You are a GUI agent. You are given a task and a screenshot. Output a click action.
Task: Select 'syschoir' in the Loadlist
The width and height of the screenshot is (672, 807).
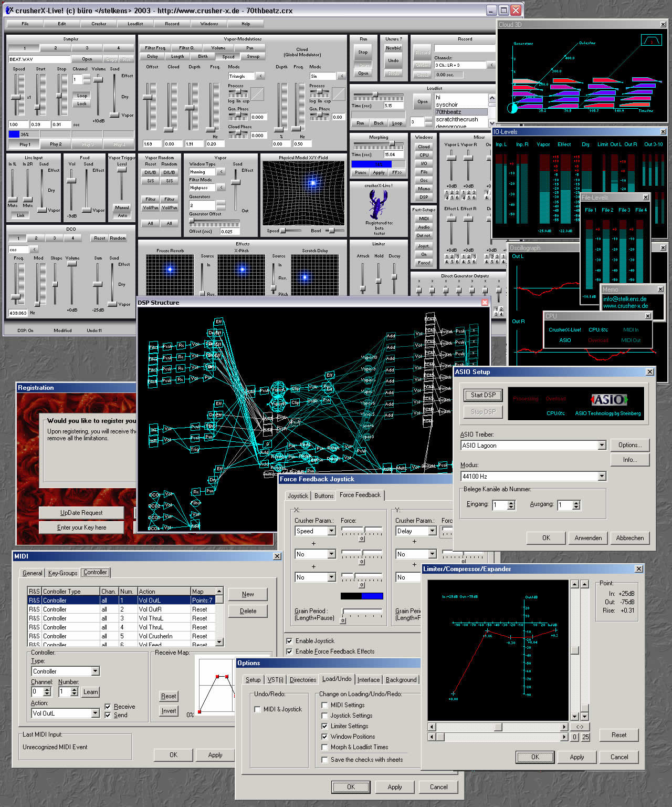(x=461, y=105)
